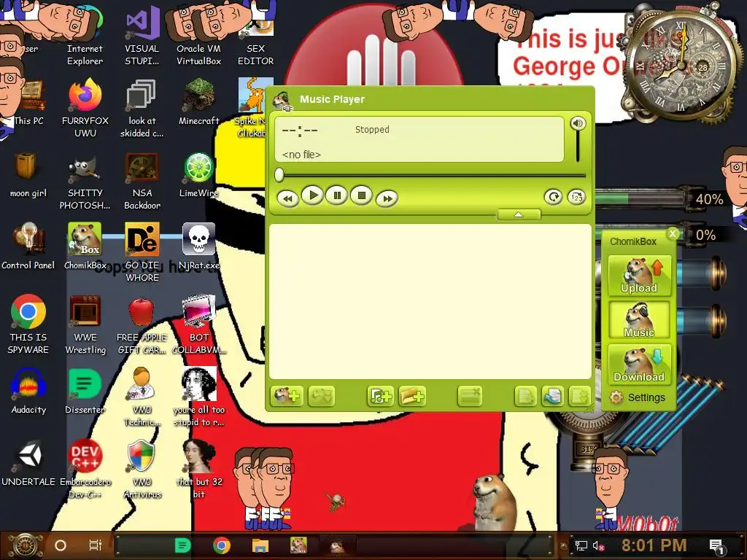Open File Explorer from the taskbar
The width and height of the screenshot is (747, 560).
pyautogui.click(x=260, y=545)
